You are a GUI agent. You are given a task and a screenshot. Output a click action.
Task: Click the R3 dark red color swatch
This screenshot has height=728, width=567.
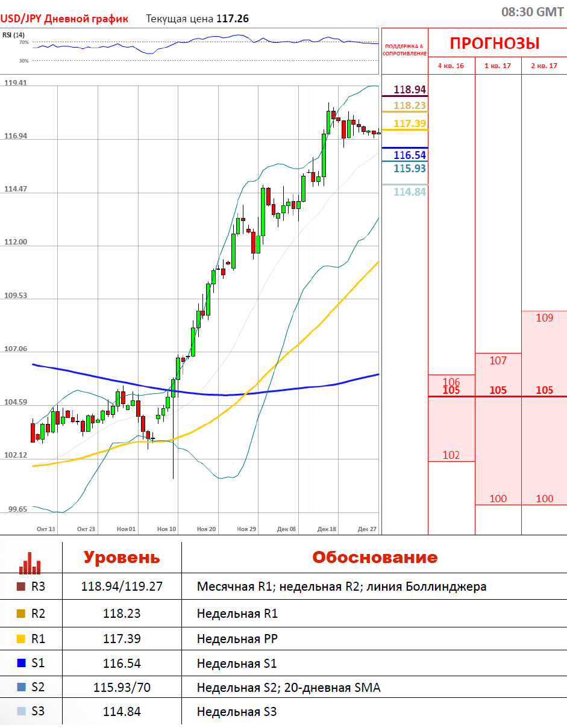click(21, 586)
